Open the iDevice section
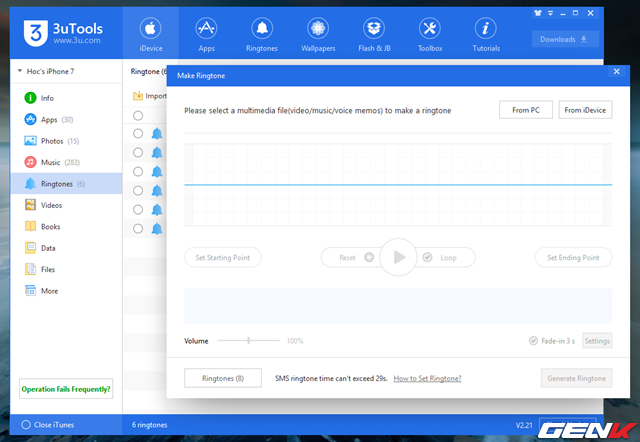 tap(150, 34)
